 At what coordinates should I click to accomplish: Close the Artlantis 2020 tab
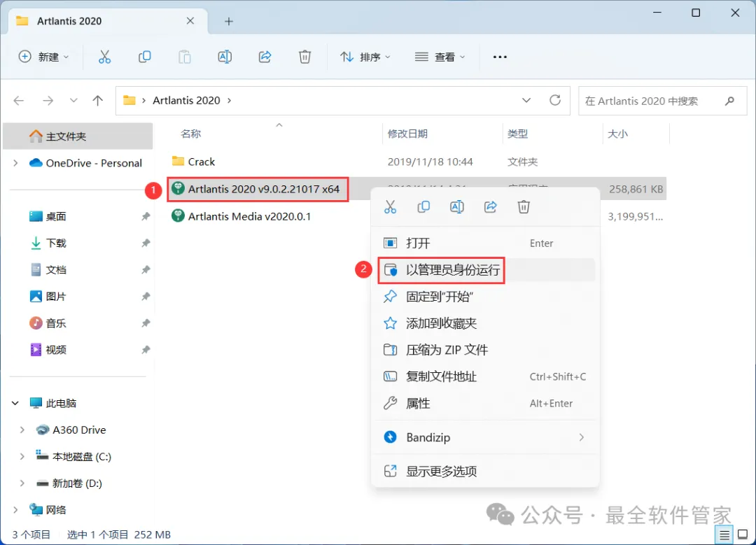(x=190, y=21)
